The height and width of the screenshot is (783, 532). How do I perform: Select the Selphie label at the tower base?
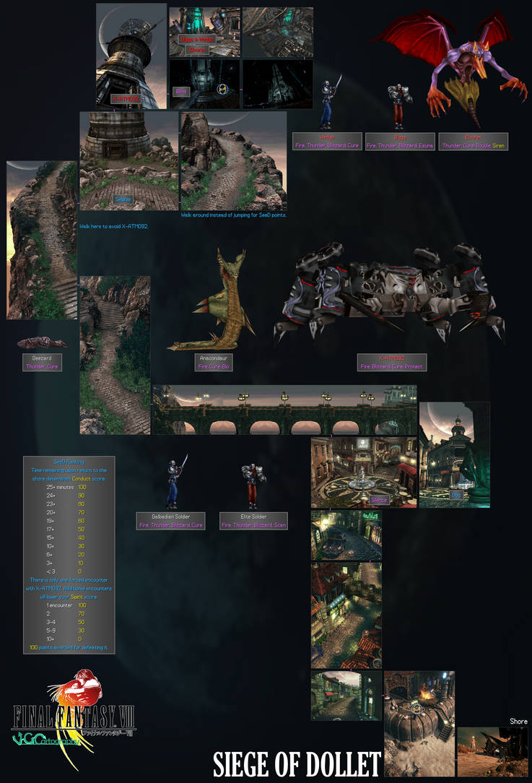(x=123, y=199)
